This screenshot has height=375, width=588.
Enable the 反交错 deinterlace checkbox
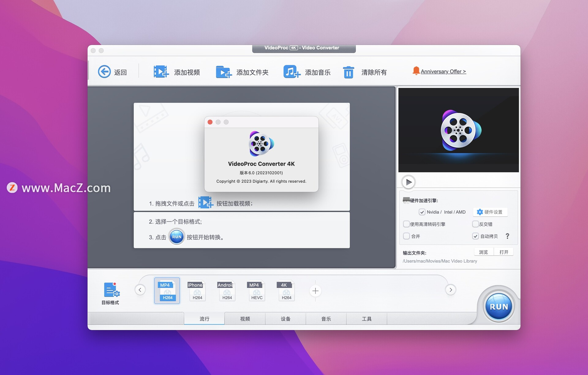pos(475,224)
